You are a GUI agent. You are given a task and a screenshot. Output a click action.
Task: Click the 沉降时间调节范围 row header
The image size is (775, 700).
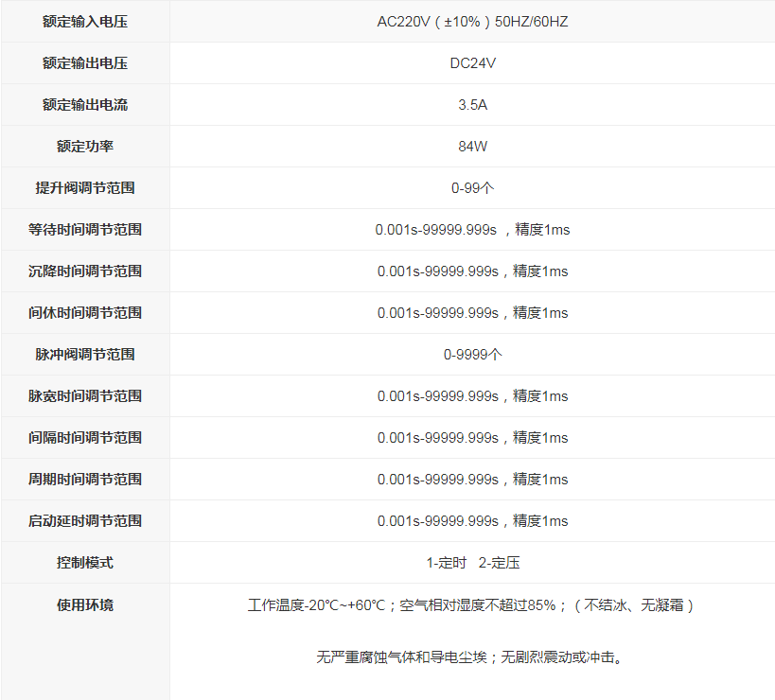click(x=84, y=271)
